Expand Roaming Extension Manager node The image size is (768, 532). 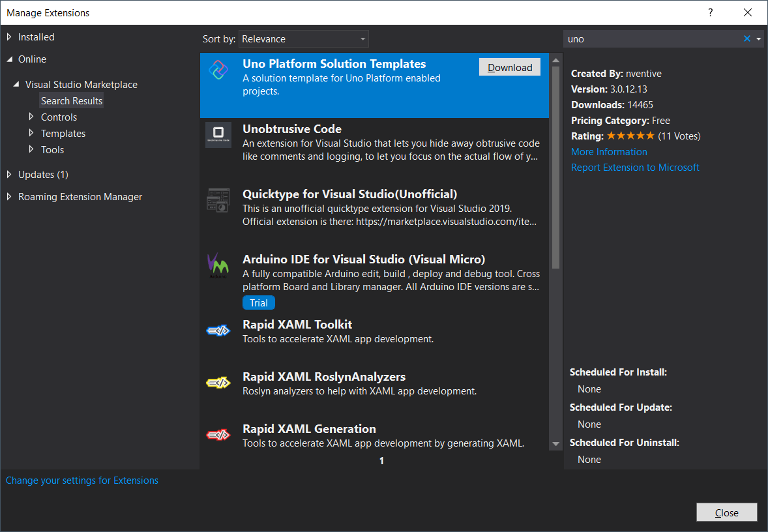tap(9, 196)
